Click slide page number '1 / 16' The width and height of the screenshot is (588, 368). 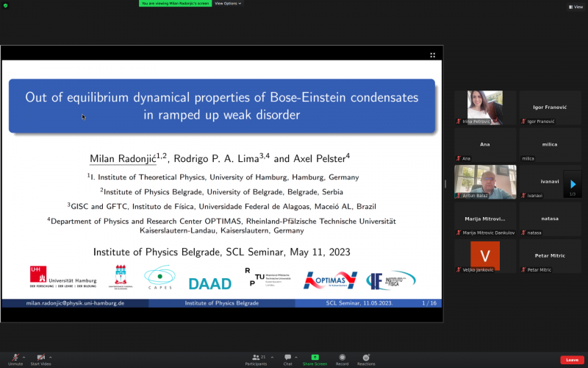point(429,303)
